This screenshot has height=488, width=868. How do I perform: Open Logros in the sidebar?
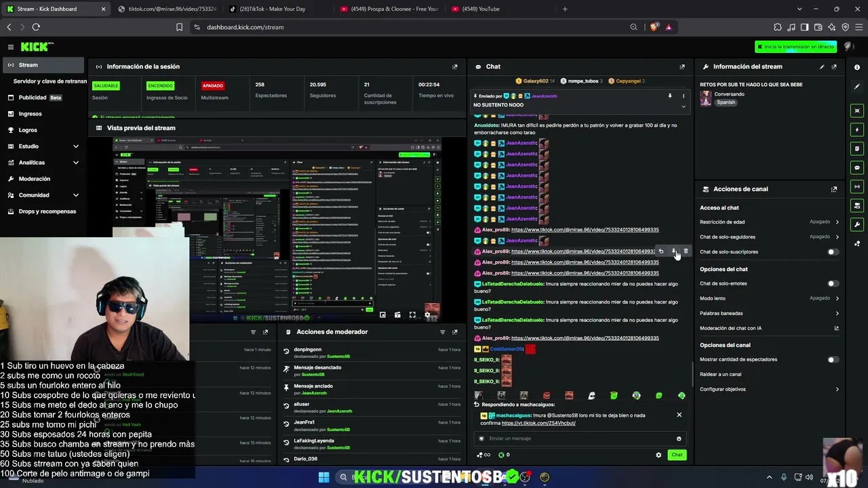(x=43, y=130)
